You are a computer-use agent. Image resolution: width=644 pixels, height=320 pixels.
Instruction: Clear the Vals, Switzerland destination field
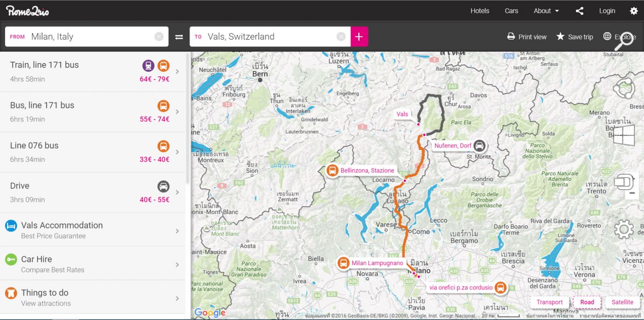click(341, 37)
